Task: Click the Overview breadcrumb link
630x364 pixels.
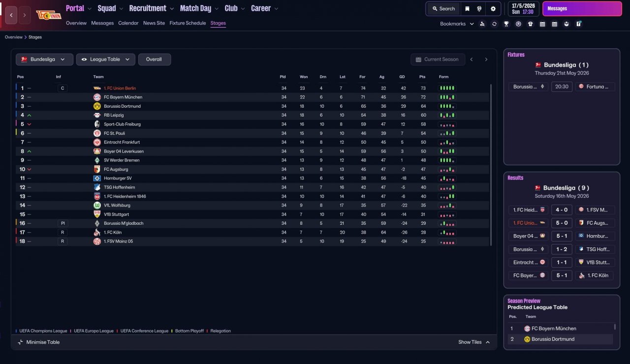Action: [x=14, y=37]
